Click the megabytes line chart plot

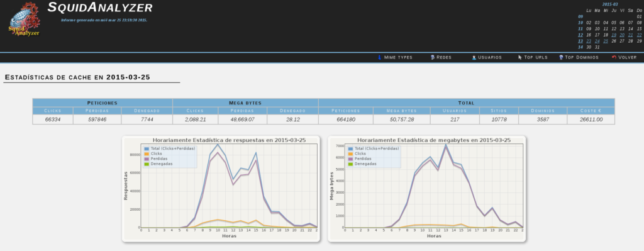(434, 186)
